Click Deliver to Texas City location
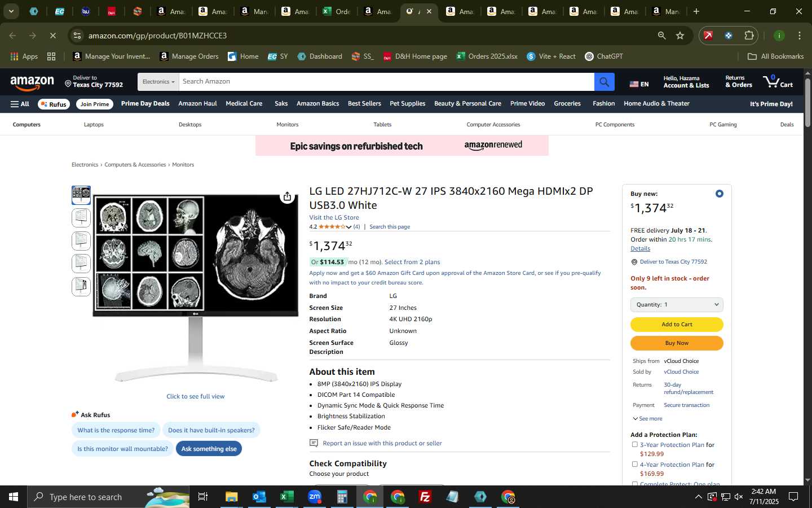This screenshot has height=508, width=812. pos(94,82)
